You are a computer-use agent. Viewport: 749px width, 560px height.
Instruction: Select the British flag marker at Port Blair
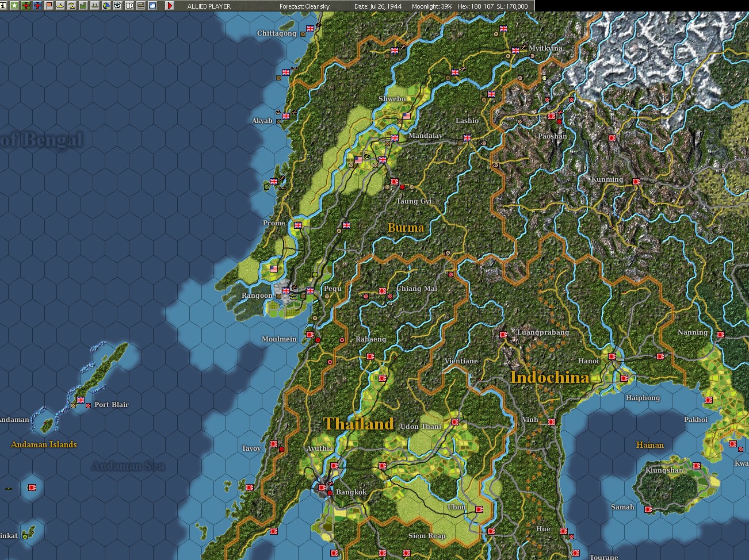click(x=81, y=400)
